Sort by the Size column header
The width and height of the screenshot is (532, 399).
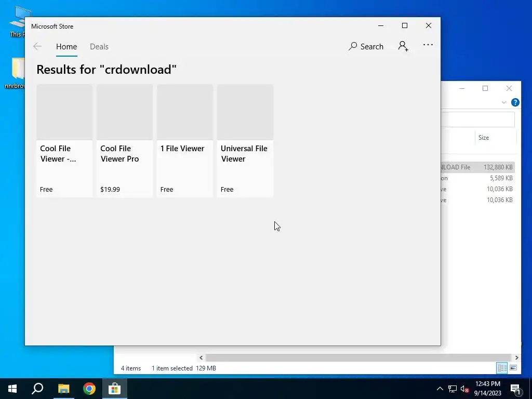[x=484, y=137]
